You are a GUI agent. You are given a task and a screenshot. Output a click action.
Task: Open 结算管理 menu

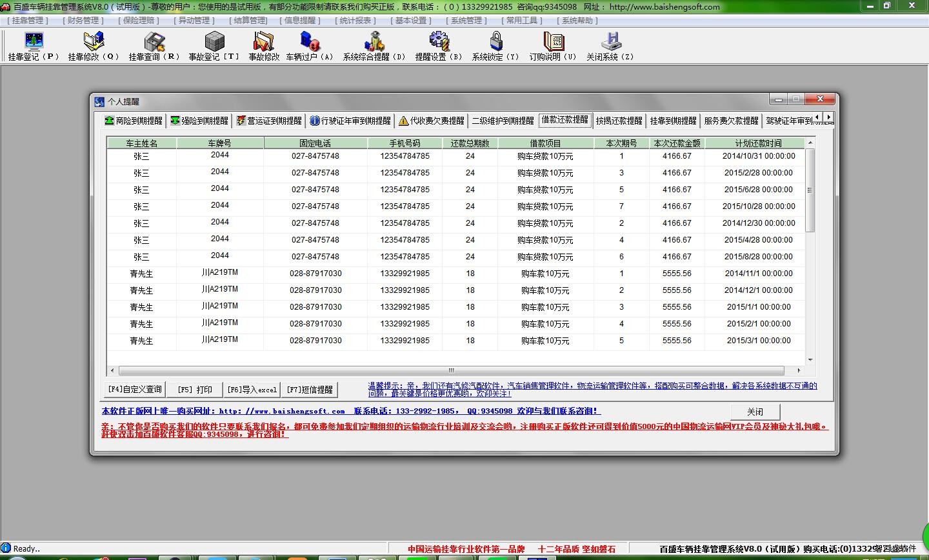pyautogui.click(x=250, y=21)
